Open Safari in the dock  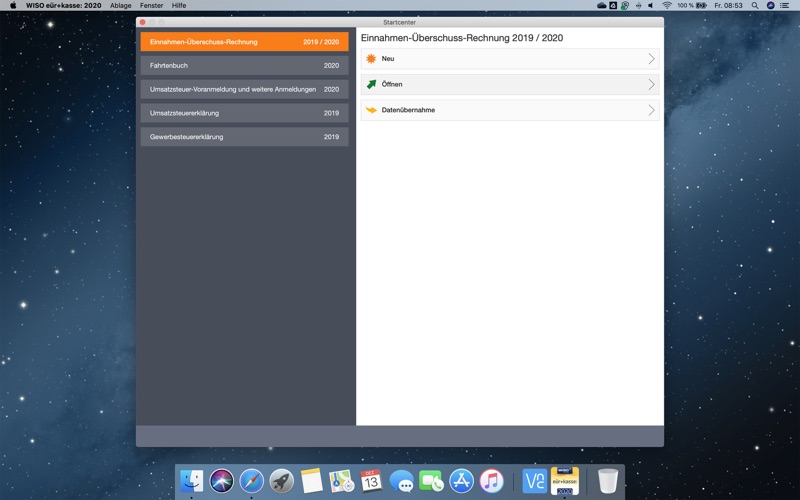[x=252, y=481]
